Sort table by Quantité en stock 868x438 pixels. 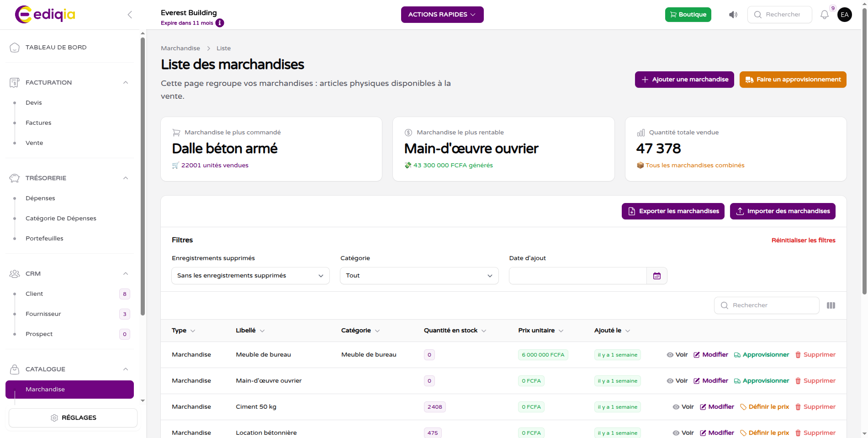[455, 331]
